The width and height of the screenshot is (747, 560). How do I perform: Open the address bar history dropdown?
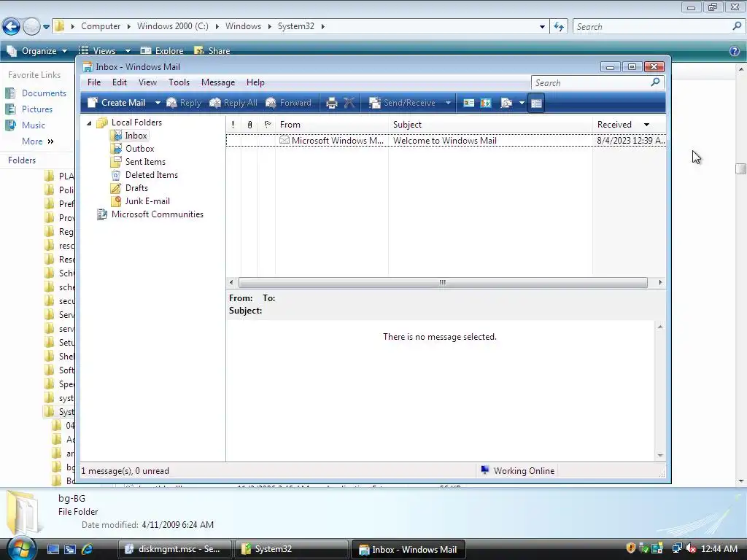pyautogui.click(x=542, y=27)
